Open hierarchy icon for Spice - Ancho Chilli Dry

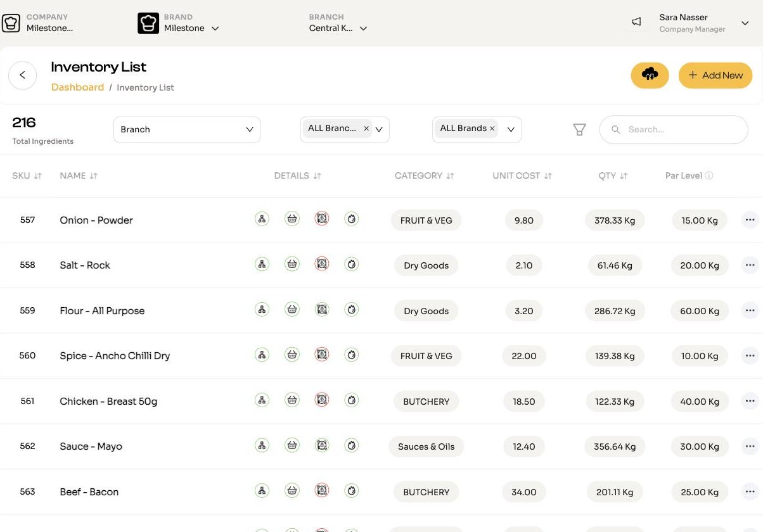click(x=262, y=355)
